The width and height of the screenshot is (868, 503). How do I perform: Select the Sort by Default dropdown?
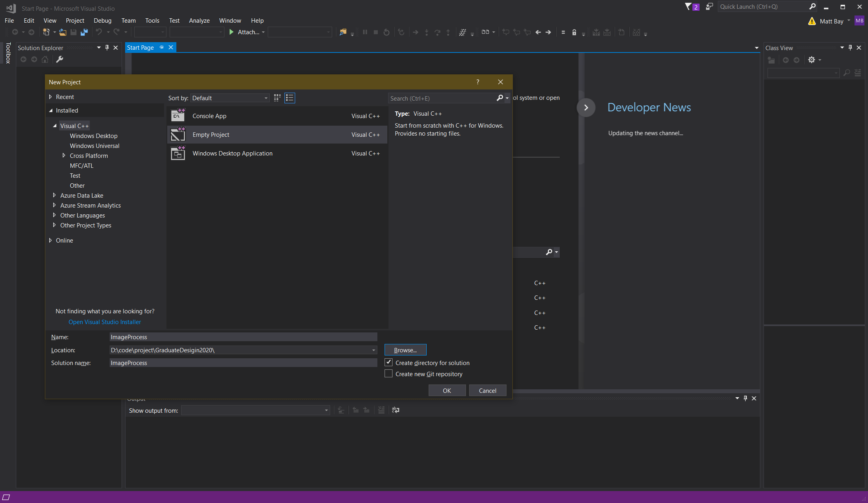tap(229, 97)
